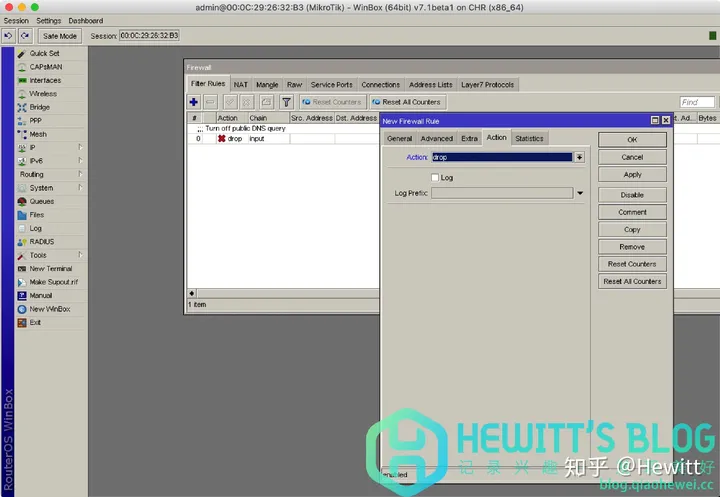Select the drop input rule row
The height and width of the screenshot is (497, 720).
pyautogui.click(x=282, y=139)
